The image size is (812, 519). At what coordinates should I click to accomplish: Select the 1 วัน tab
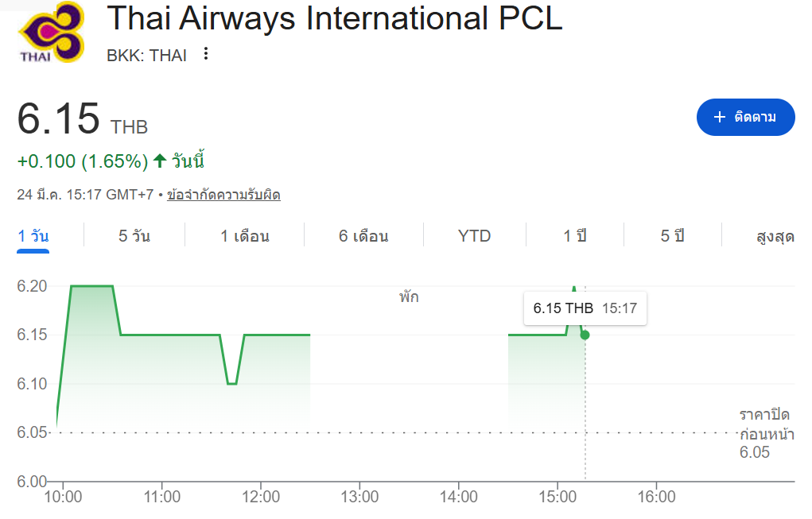coord(33,236)
